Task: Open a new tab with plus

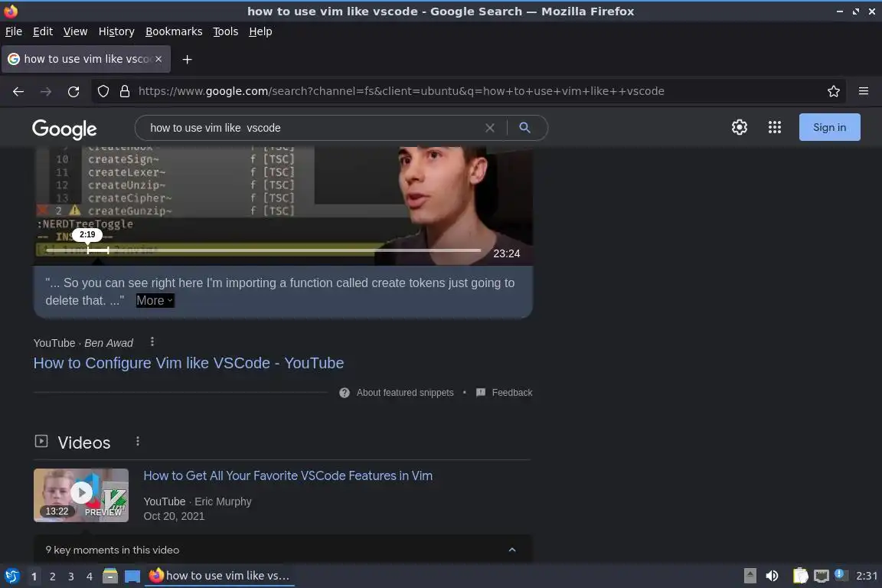Action: tap(188, 59)
